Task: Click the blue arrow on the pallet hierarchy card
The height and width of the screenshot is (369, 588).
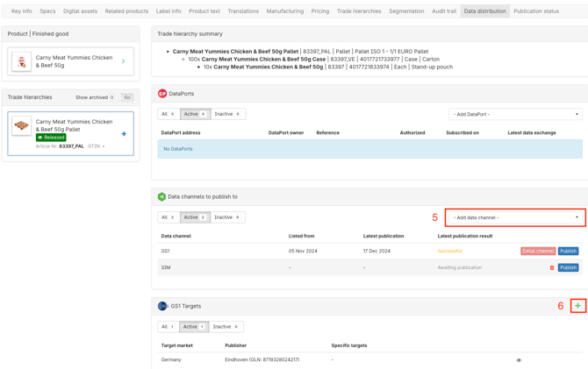Action: (x=124, y=134)
